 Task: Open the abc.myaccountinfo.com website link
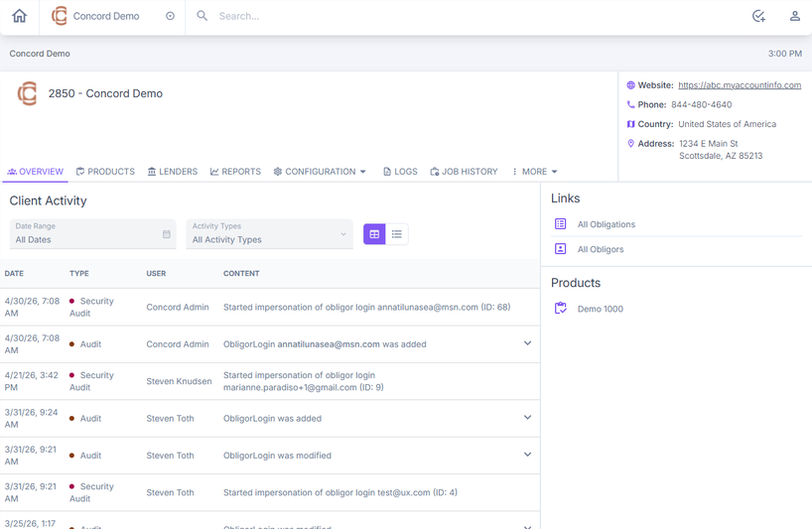740,85
